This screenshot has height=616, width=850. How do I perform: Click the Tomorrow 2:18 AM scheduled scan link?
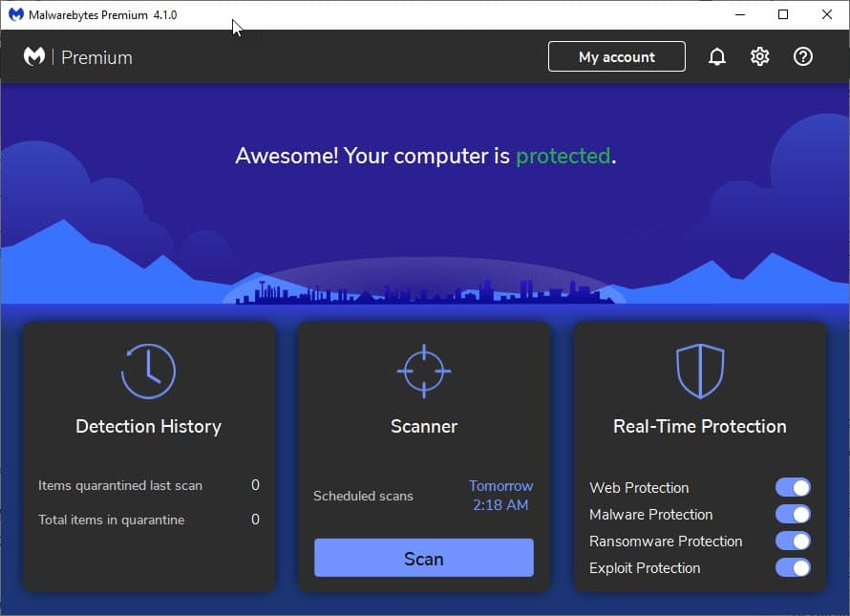(500, 496)
